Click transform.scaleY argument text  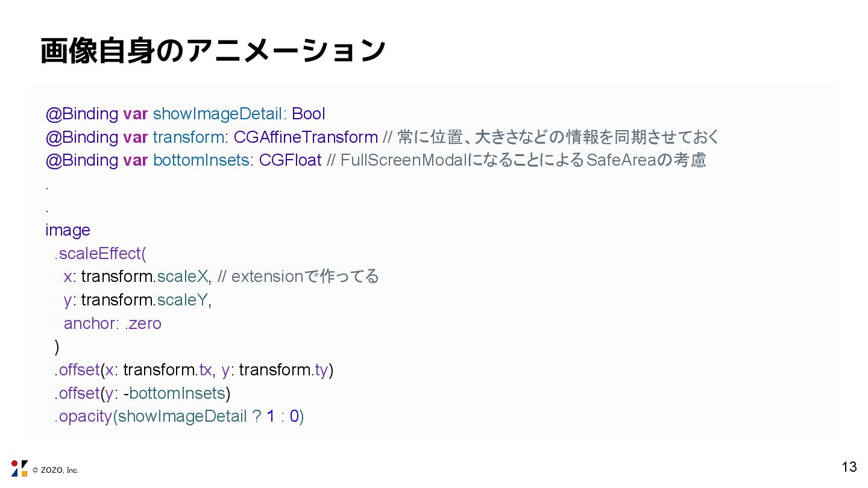145,300
